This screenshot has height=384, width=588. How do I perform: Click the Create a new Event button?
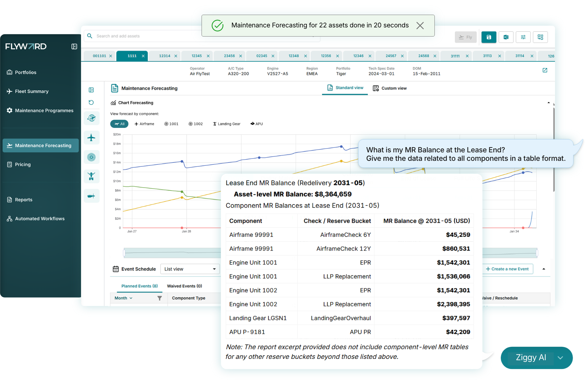507,269
